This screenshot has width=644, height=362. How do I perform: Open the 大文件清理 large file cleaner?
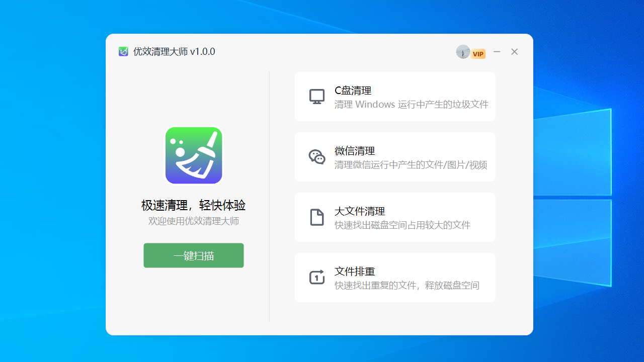pyautogui.click(x=395, y=217)
